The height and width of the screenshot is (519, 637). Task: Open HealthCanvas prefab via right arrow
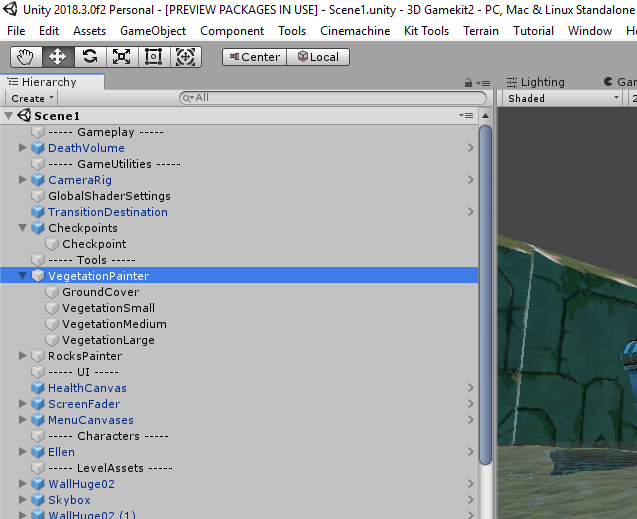[470, 388]
